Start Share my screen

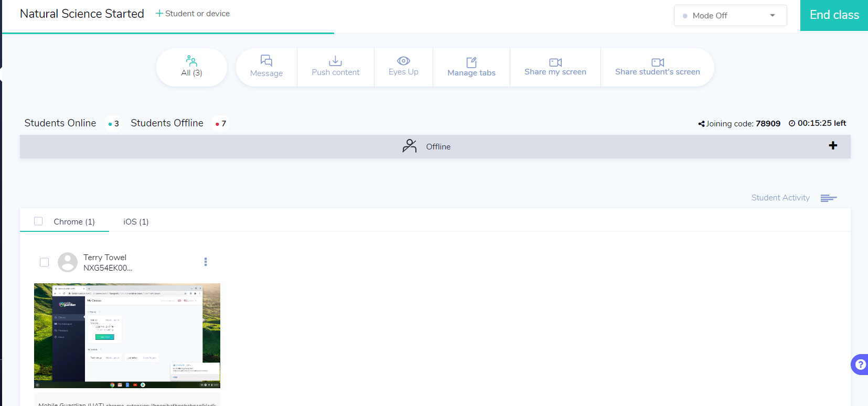click(555, 67)
